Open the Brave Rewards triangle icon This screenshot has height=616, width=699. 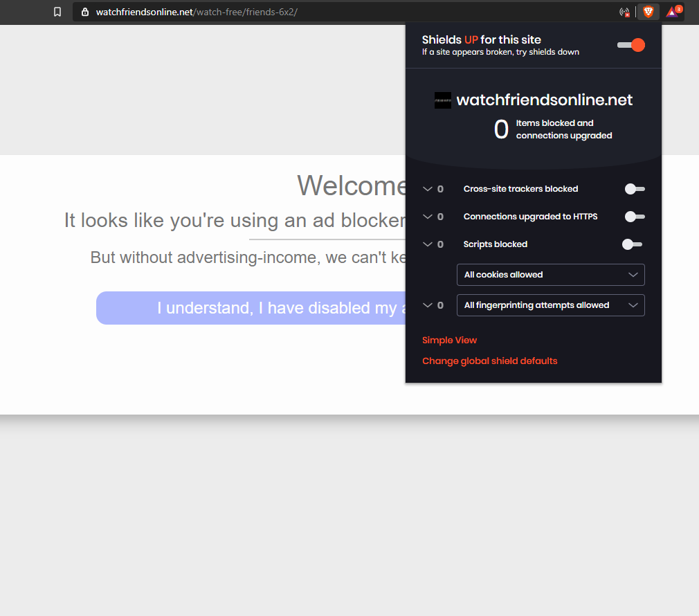tap(673, 12)
